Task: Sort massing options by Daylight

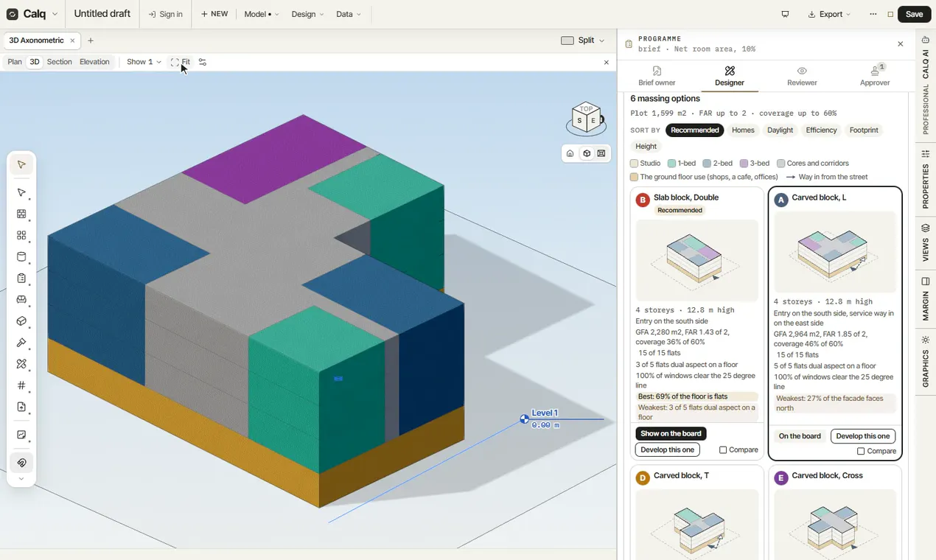Action: pos(780,130)
